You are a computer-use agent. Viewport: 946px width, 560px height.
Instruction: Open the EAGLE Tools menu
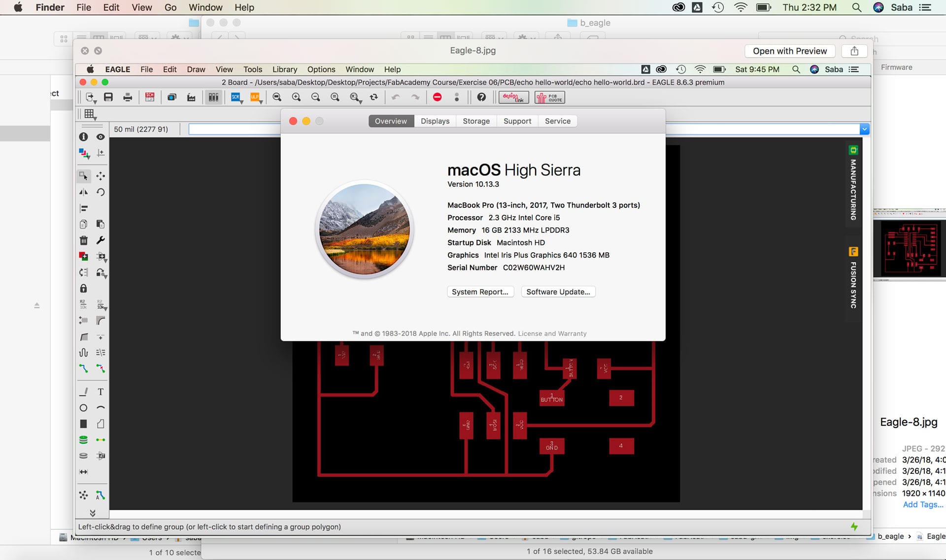coord(253,69)
